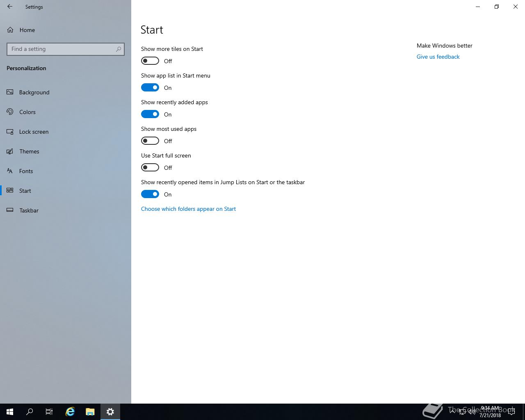Toggle recently opened items in Jump Lists
Viewport: 525px width, 420px height.
tap(150, 194)
